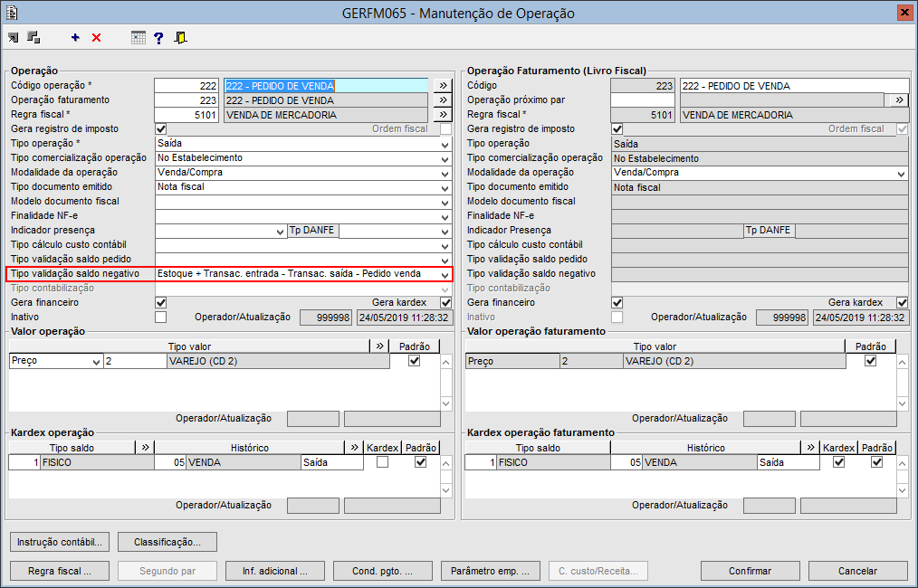918x588 pixels.
Task: Expand Tipo validação saldo negativo dropdown
Action: (445, 274)
